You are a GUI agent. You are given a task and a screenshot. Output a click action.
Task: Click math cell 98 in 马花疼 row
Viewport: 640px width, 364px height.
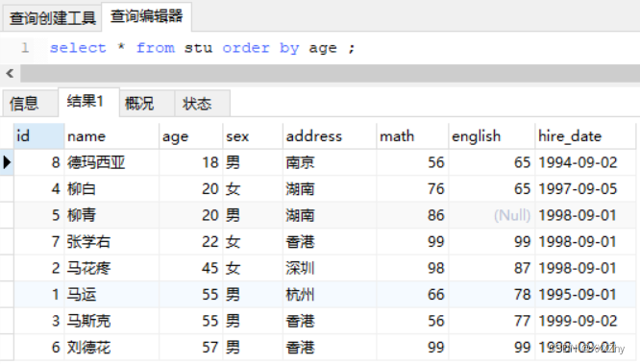tap(412, 268)
